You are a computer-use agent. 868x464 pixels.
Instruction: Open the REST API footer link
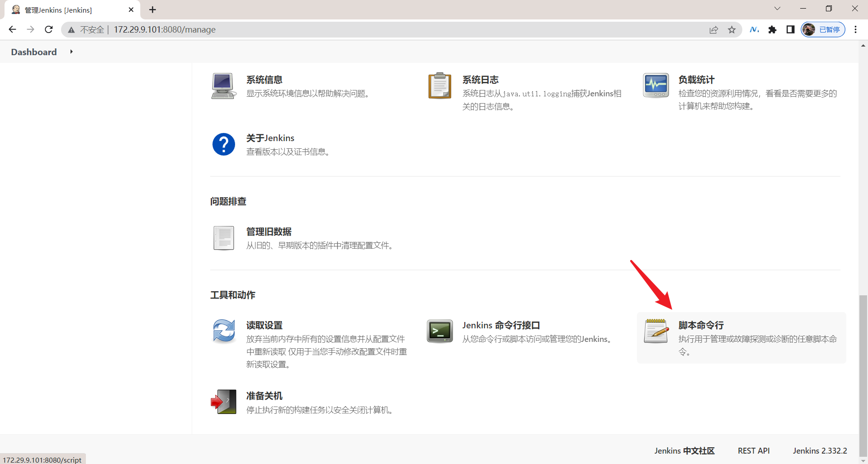754,451
